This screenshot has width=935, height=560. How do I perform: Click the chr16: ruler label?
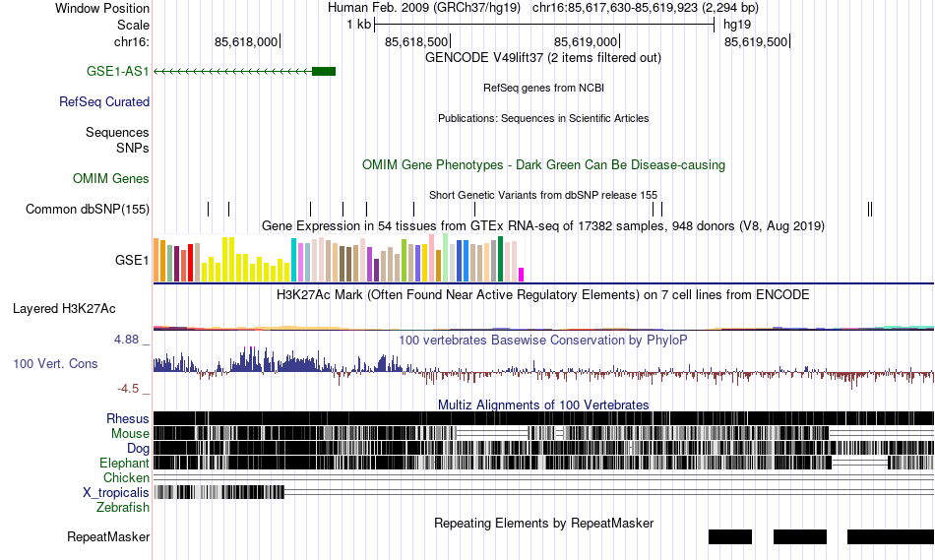(x=131, y=41)
